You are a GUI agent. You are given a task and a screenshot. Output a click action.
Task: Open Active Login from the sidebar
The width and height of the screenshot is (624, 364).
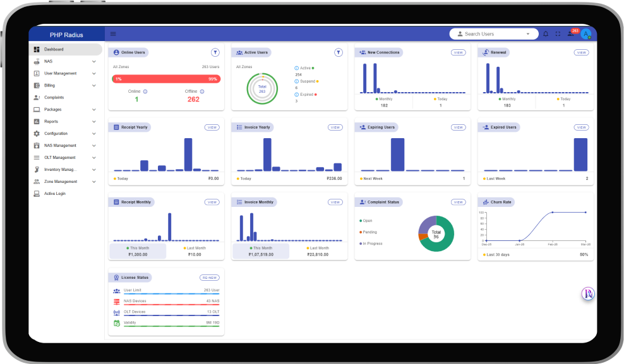tap(54, 194)
